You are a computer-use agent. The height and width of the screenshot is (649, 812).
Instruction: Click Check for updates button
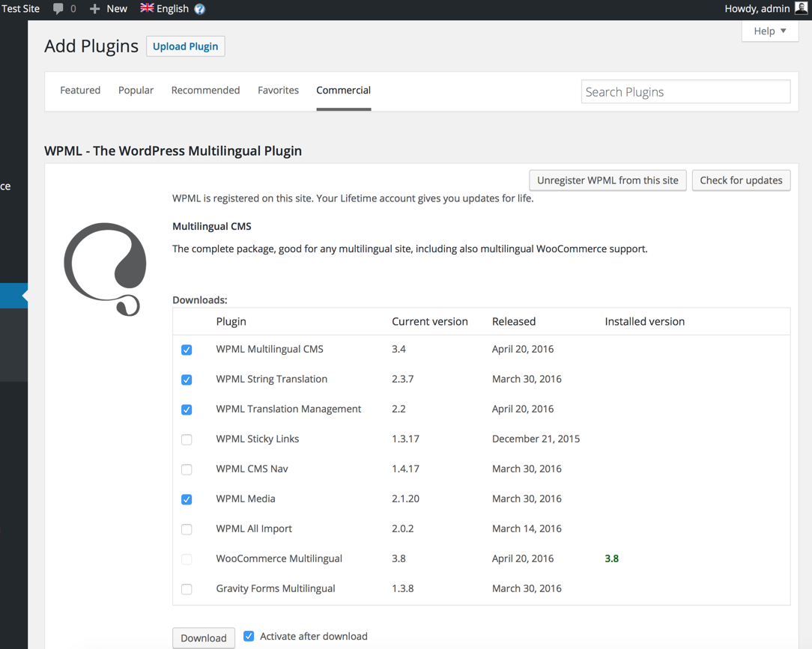(x=741, y=180)
